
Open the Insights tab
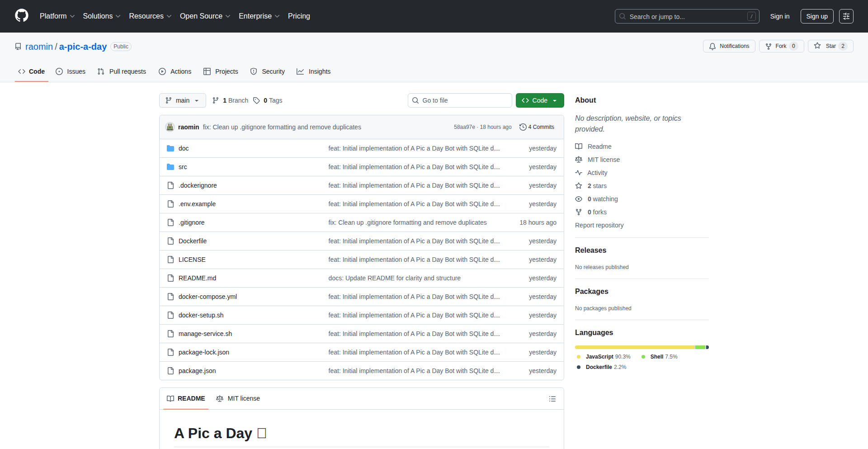(x=313, y=71)
